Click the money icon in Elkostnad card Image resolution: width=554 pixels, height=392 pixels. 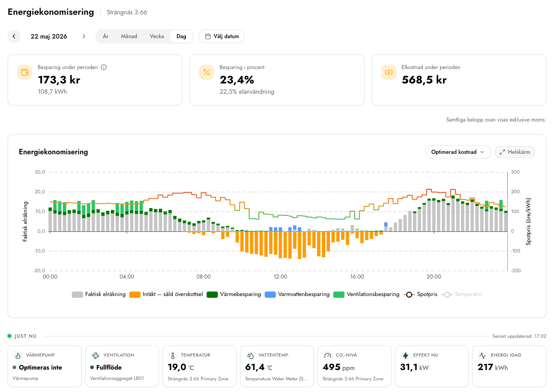tap(389, 72)
